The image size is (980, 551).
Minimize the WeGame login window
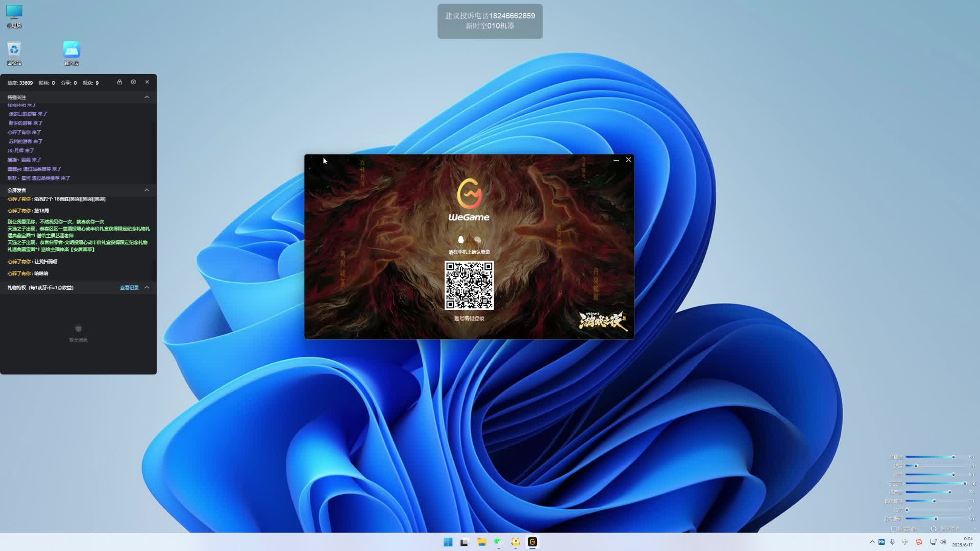[616, 160]
